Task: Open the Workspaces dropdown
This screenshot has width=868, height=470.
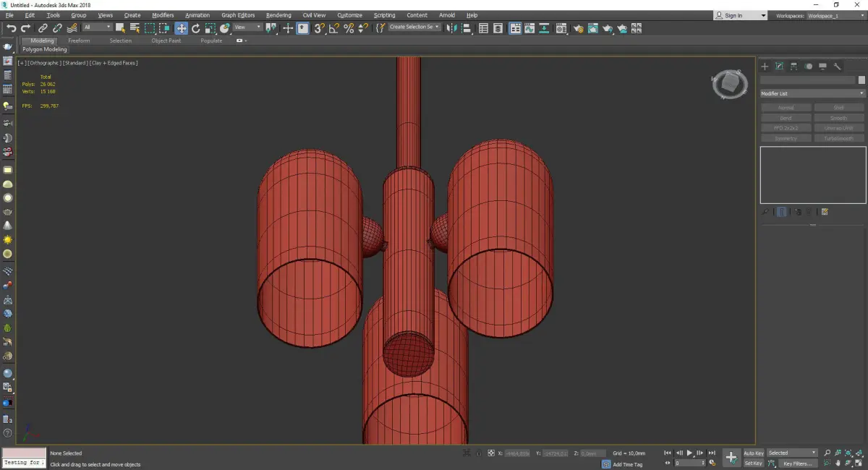Action: 832,15
